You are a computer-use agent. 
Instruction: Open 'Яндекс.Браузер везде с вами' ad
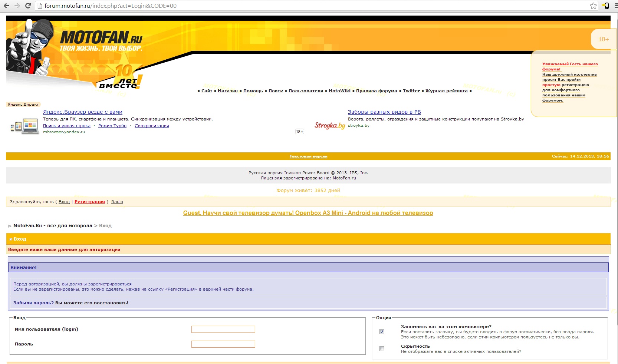tap(83, 112)
